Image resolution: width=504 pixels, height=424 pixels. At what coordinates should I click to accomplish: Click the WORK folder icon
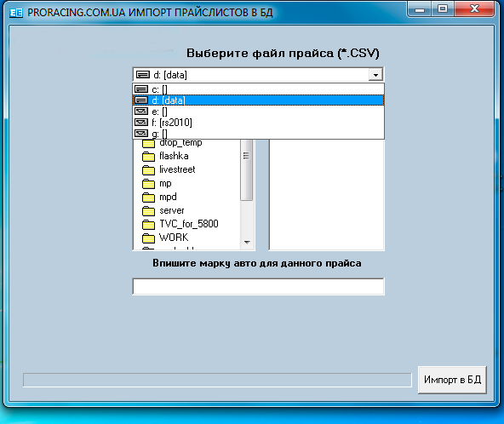click(x=148, y=238)
